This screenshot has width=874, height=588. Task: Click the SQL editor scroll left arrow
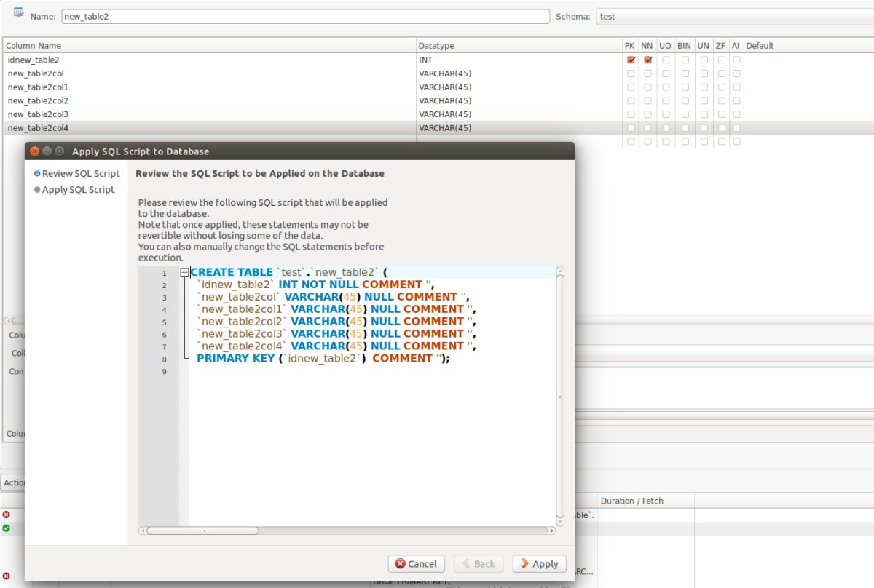click(x=143, y=531)
